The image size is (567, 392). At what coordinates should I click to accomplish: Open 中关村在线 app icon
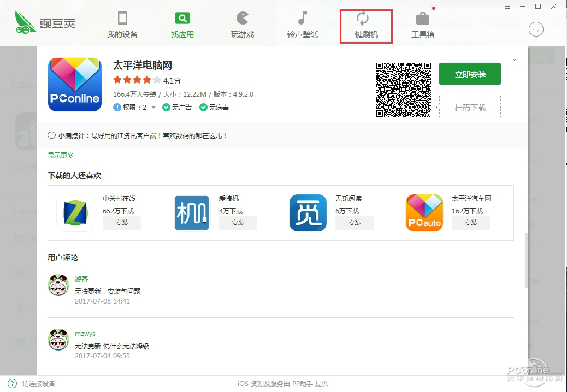[75, 213]
